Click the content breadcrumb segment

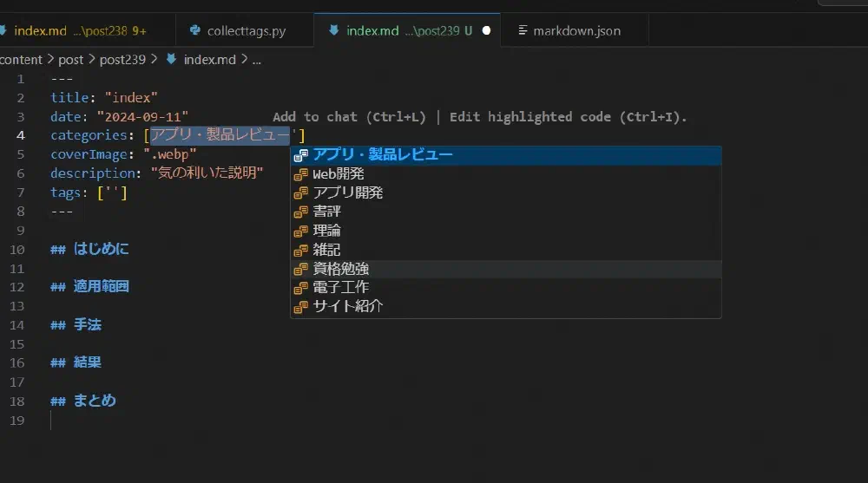pyautogui.click(x=21, y=60)
